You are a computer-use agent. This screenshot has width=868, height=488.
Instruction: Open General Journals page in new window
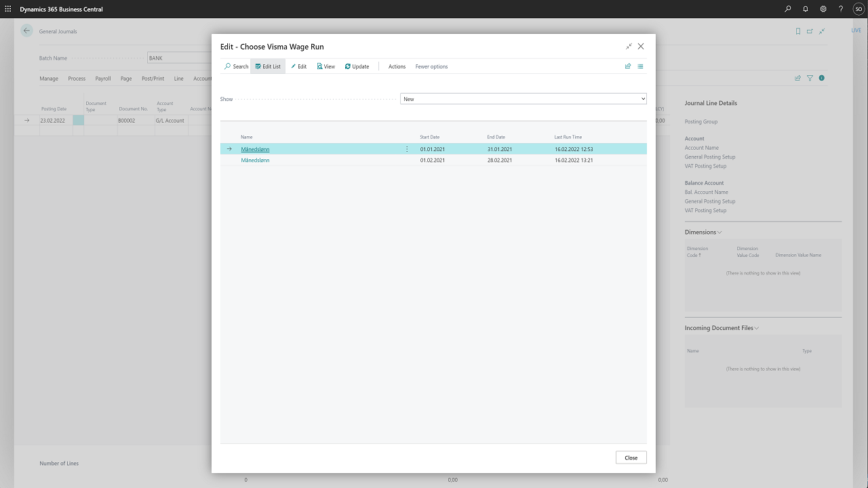click(x=810, y=31)
